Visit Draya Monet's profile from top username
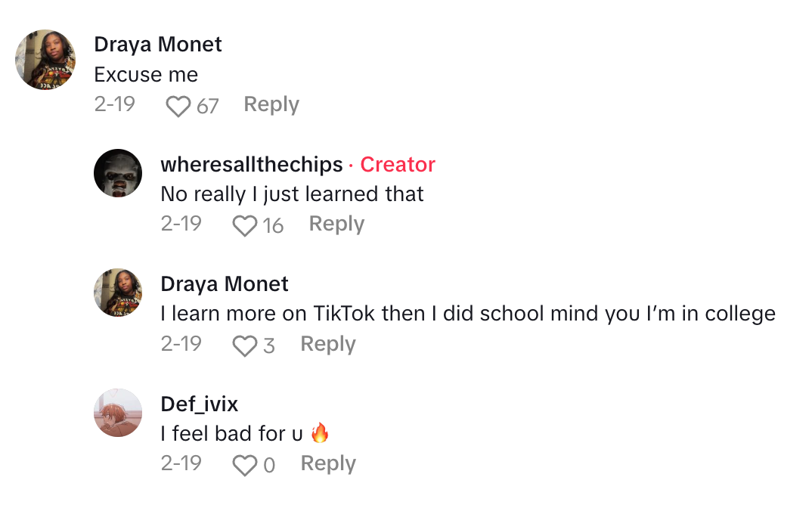Viewport: 812px width, 508px height. pyautogui.click(x=158, y=45)
